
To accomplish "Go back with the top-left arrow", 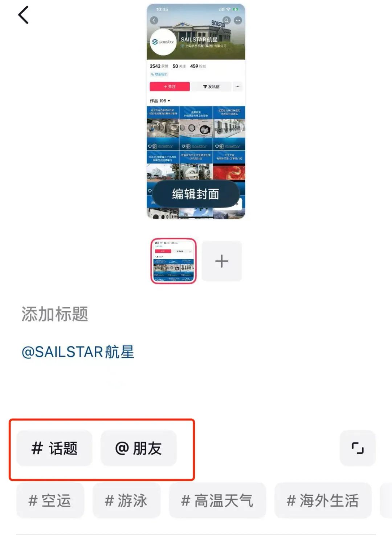I will (23, 15).
